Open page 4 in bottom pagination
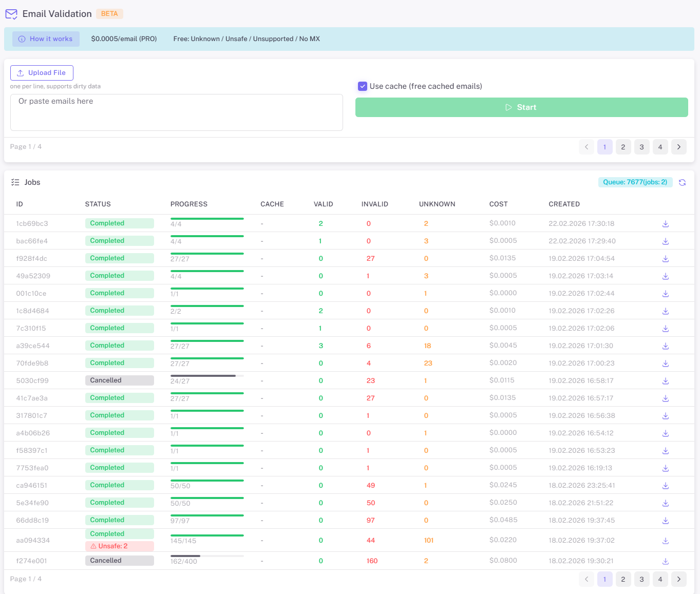This screenshot has height=594, width=700. pos(660,579)
